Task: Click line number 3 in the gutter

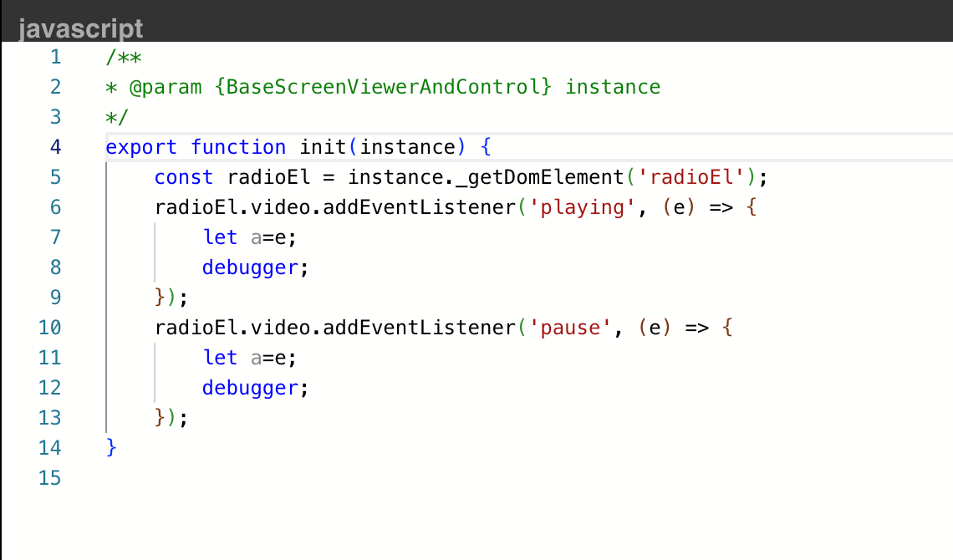Action: (x=56, y=117)
